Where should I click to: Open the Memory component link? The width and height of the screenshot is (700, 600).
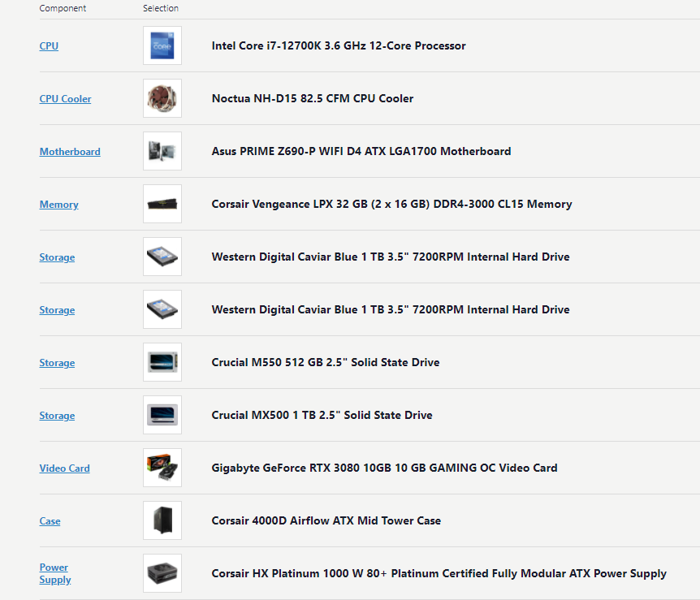58,205
